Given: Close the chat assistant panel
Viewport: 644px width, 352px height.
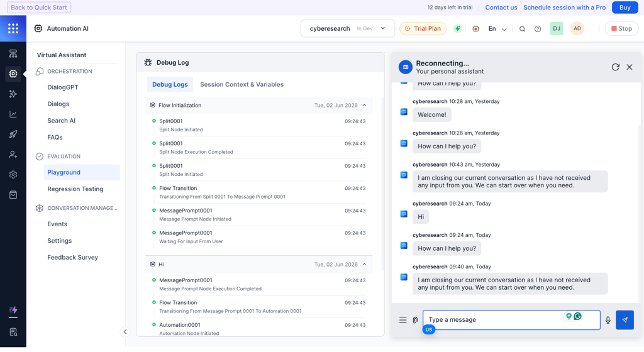Looking at the screenshot, I should point(629,67).
